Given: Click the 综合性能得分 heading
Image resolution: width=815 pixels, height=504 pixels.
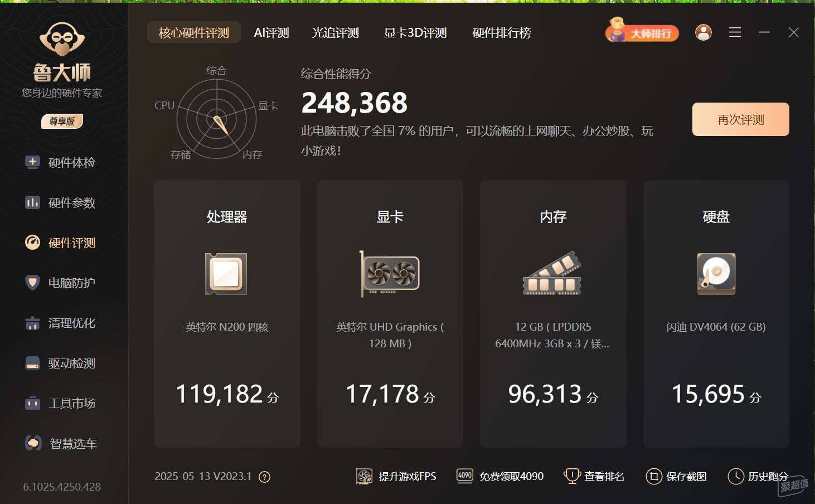Looking at the screenshot, I should [x=336, y=74].
